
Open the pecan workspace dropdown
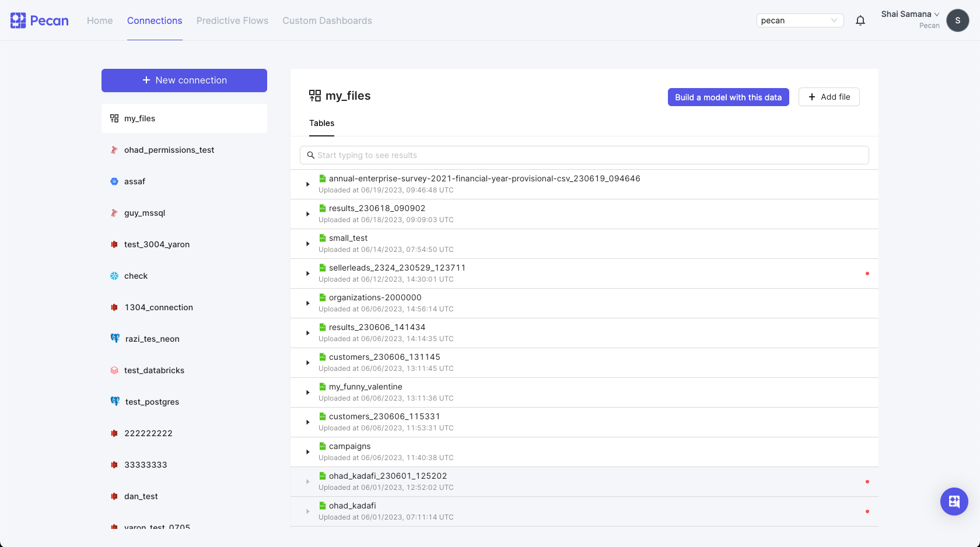(800, 20)
